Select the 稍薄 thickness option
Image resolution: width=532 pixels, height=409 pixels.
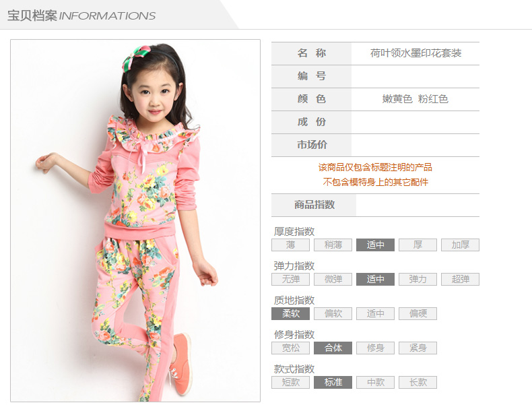click(x=333, y=245)
